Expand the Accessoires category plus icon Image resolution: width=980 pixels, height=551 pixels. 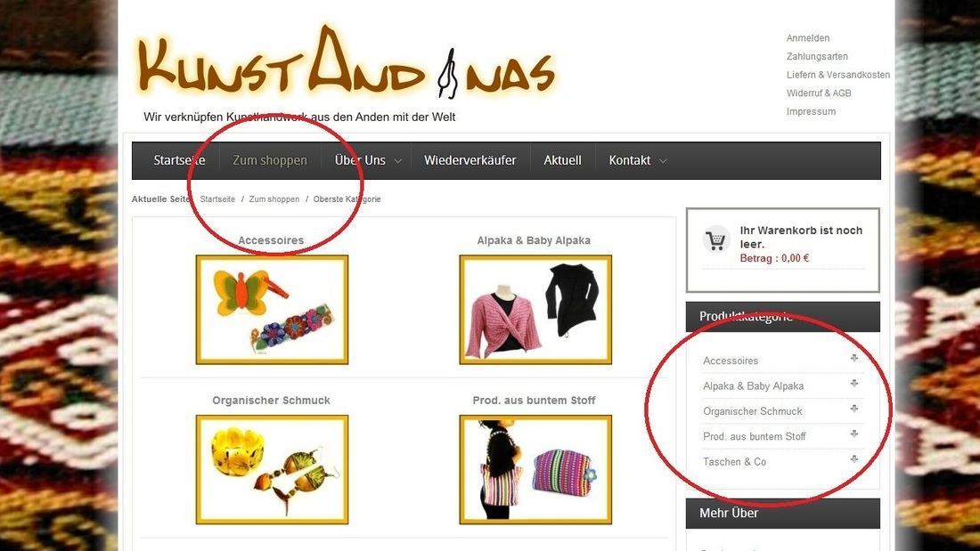853,358
